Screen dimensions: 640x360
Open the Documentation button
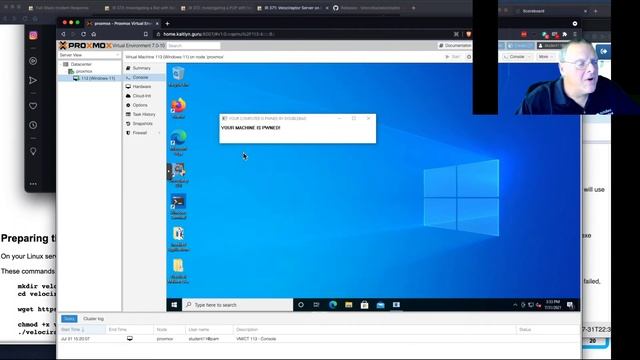pyautogui.click(x=454, y=45)
